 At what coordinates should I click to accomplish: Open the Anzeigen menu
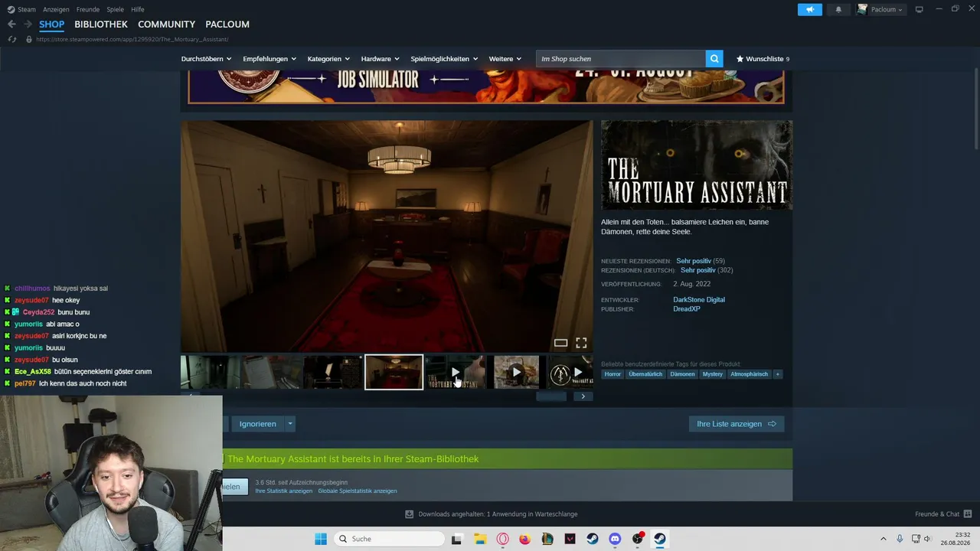56,9
